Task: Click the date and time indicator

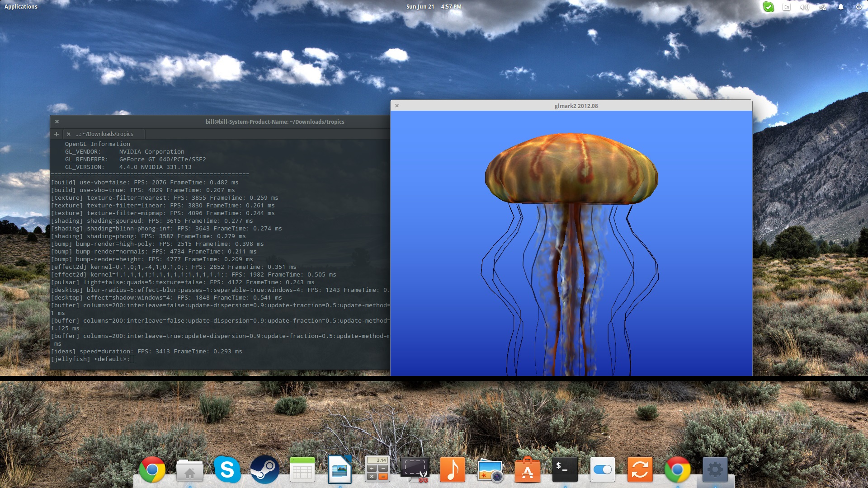Action: [434, 6]
